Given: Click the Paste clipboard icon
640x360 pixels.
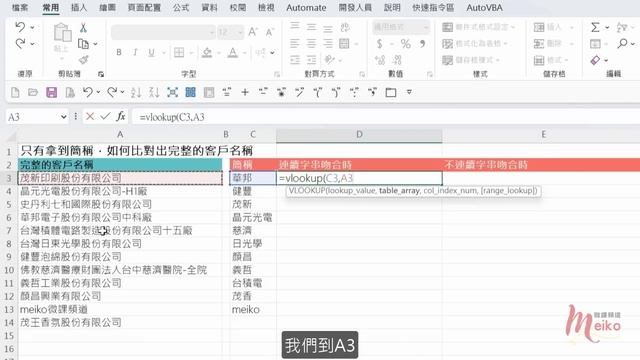Looking at the screenshot, I should (x=62, y=32).
